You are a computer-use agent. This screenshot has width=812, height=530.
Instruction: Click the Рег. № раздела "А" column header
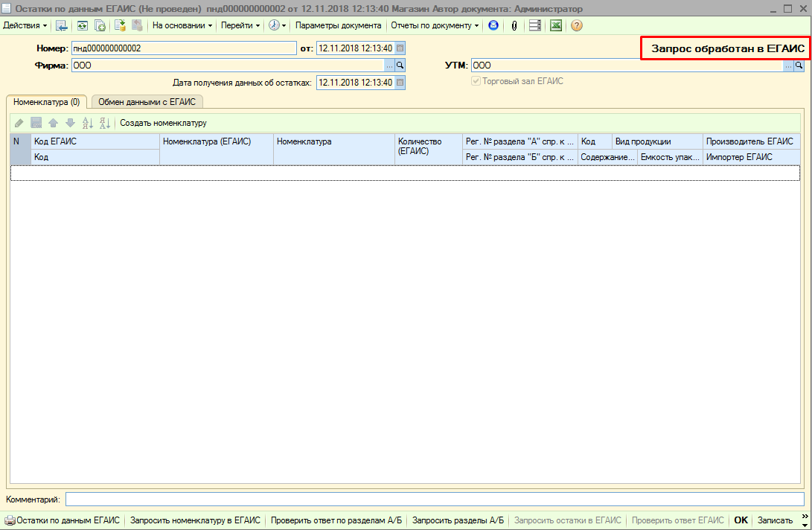(520, 141)
